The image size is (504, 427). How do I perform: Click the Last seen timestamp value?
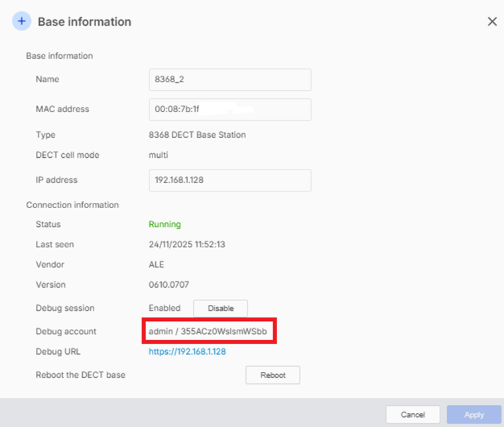pyautogui.click(x=187, y=245)
